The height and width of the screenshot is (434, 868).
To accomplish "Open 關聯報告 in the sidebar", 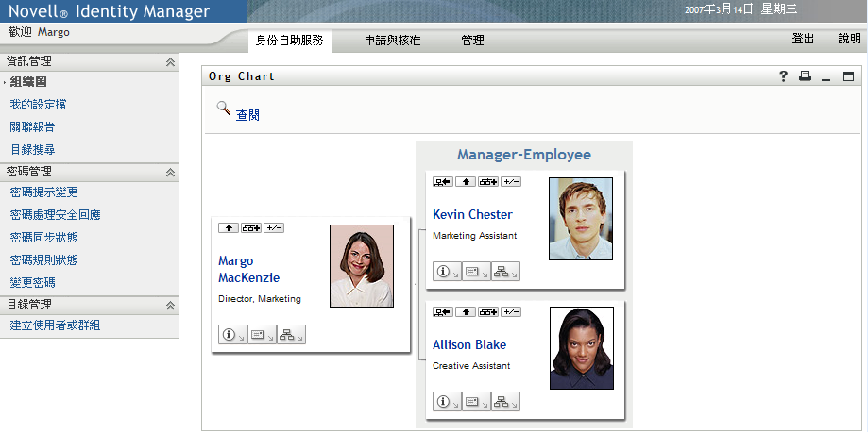I will click(33, 127).
